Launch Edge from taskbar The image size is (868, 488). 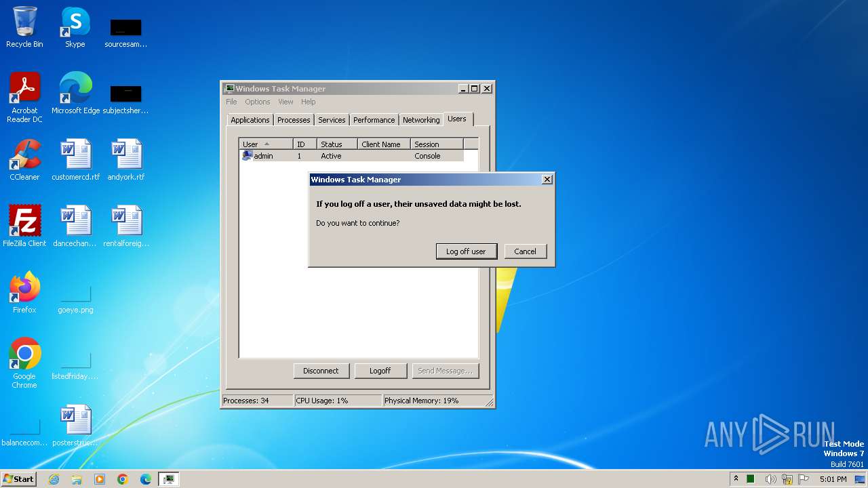[x=146, y=479]
